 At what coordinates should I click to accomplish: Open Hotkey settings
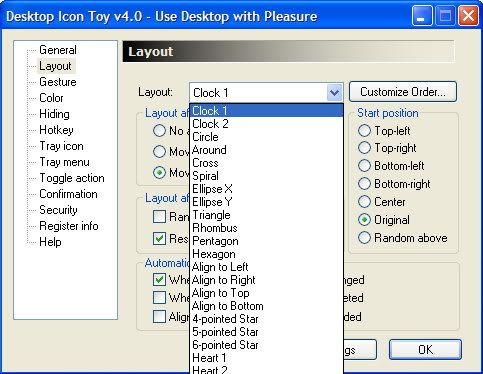pos(56,130)
